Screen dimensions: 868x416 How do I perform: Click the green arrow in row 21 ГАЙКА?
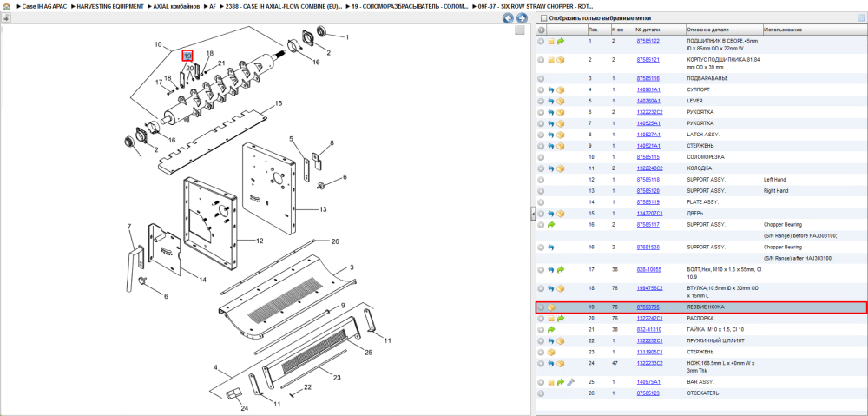(551, 330)
